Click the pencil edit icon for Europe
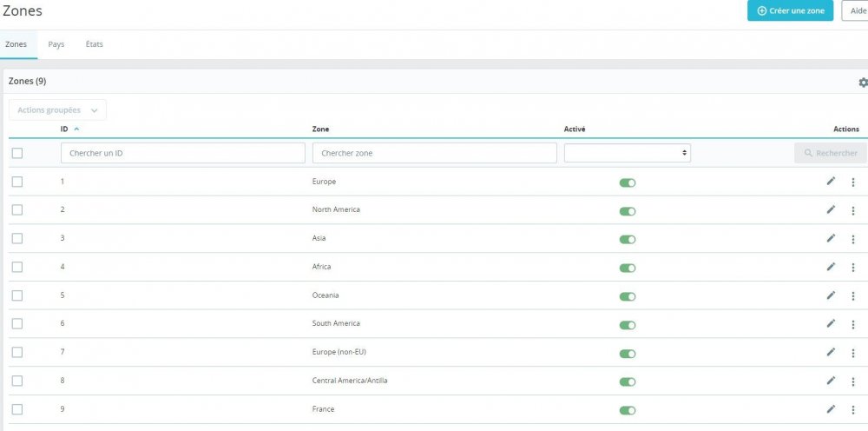Image resolution: width=868 pixels, height=431 pixels. tap(831, 182)
